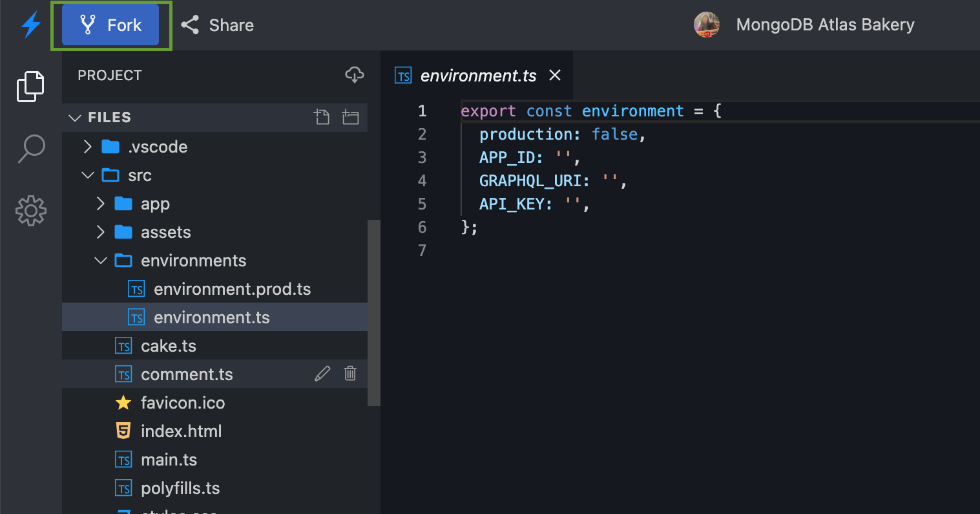This screenshot has width=980, height=514.
Task: Open environment.prod.ts from the file tree
Action: pos(233,288)
